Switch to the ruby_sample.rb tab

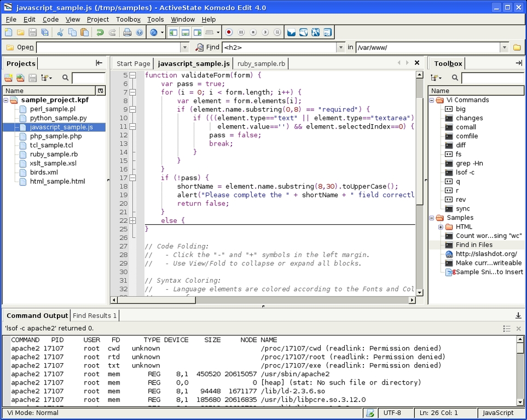(x=261, y=63)
